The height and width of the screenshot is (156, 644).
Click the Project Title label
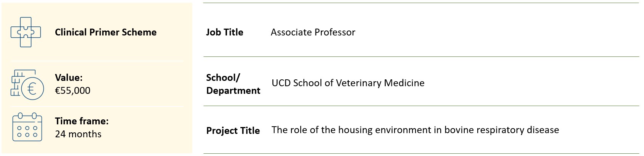coord(233,130)
